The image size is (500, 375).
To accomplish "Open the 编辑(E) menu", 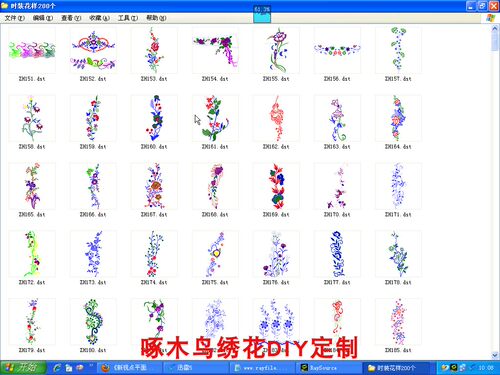I will [43, 18].
